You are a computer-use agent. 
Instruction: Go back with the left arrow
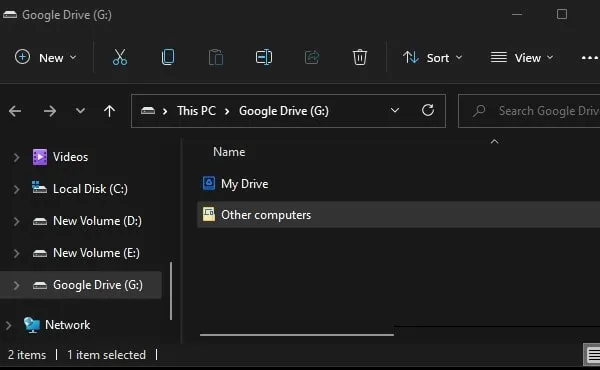coord(15,111)
